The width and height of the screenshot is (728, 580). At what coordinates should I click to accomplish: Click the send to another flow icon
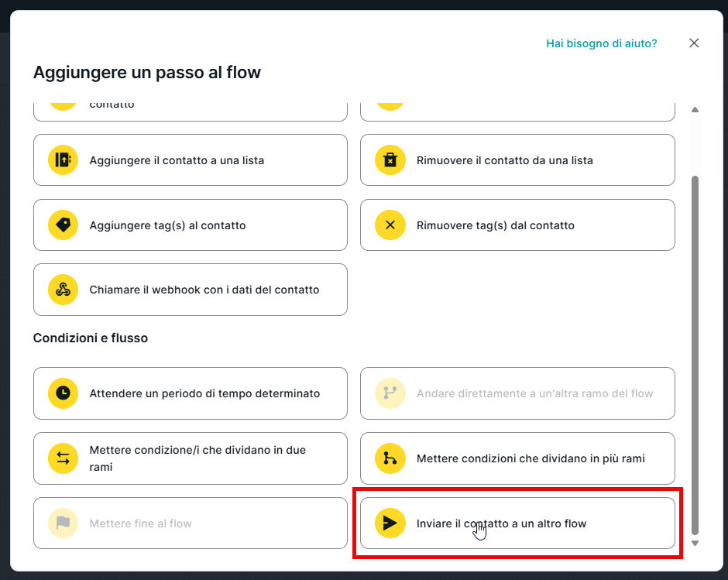390,523
